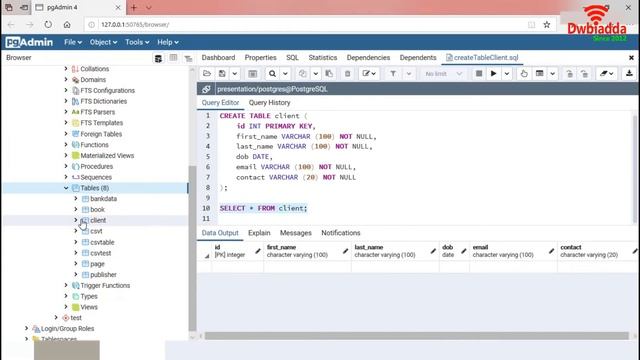Screen dimensions: 640x360
Task: Expand the Login/Group Roles node
Action: click(27, 328)
